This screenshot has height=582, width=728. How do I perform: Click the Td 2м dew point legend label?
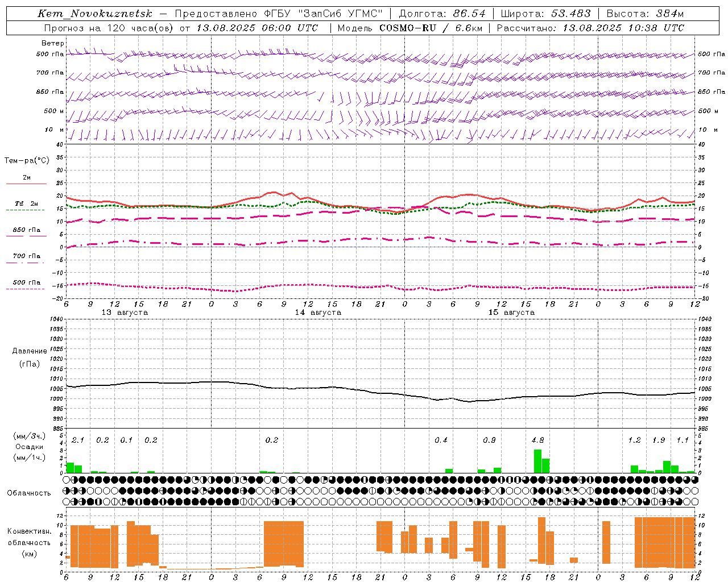point(27,203)
